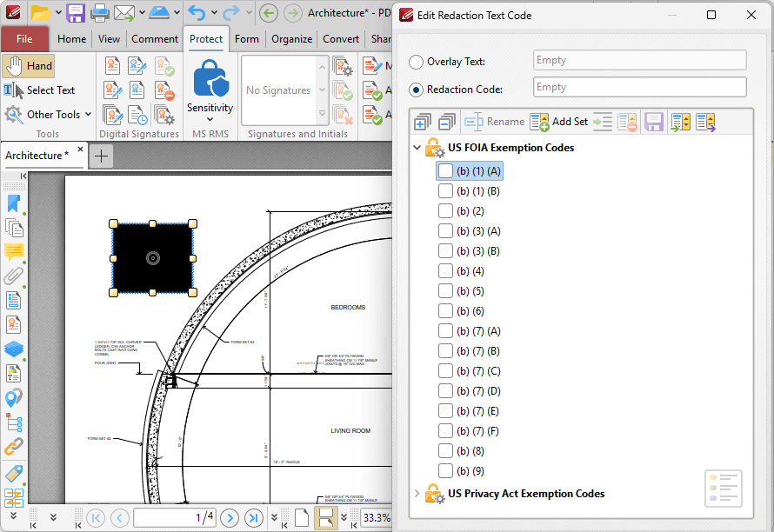The height and width of the screenshot is (532, 774).
Task: Open the Layers pane from left sidebar
Action: (14, 349)
